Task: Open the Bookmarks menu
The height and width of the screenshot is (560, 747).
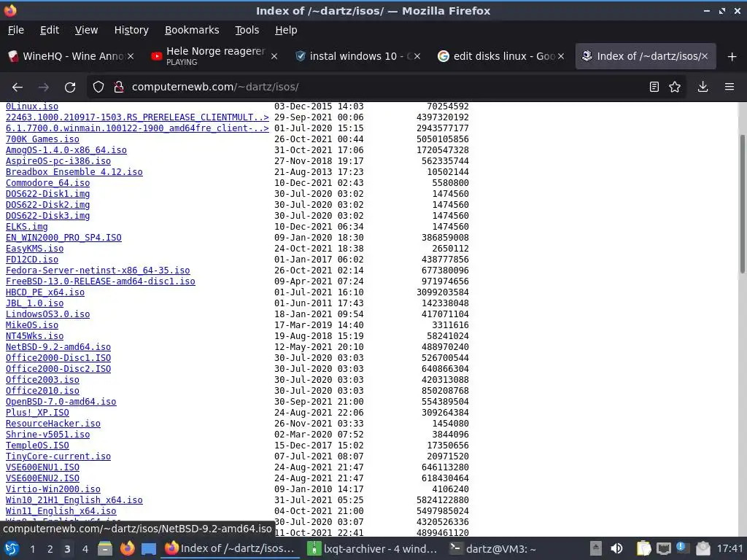Action: [192, 30]
